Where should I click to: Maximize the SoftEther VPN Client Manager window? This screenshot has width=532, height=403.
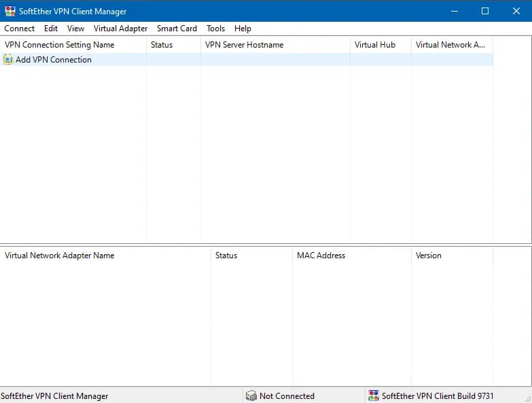point(485,11)
